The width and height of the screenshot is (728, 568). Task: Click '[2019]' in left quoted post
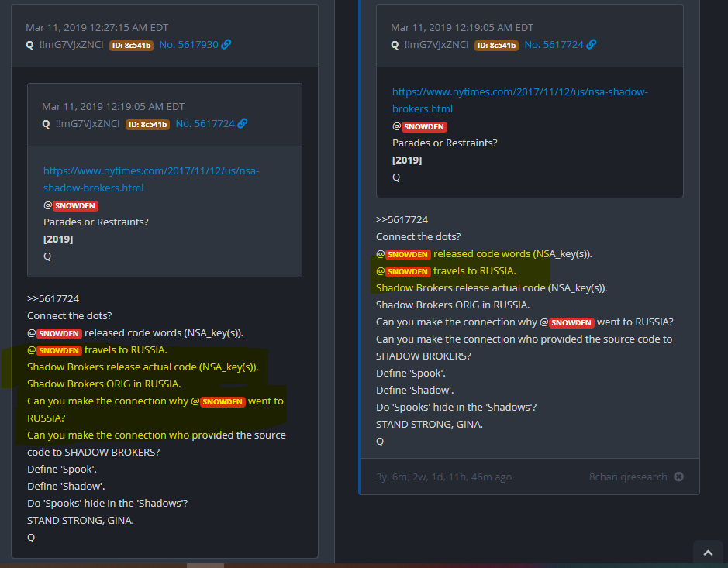(x=58, y=239)
